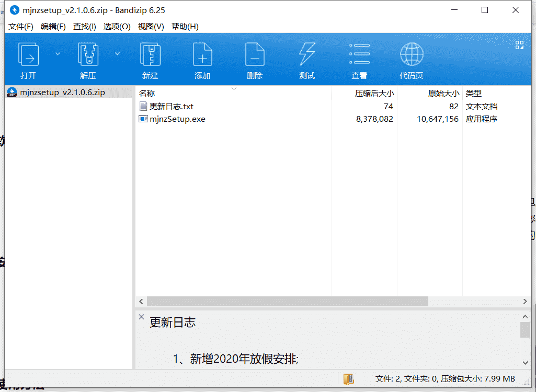Click the sort chevron above the 名称 column
Screen dimensions: 536x392
pos(234,88)
